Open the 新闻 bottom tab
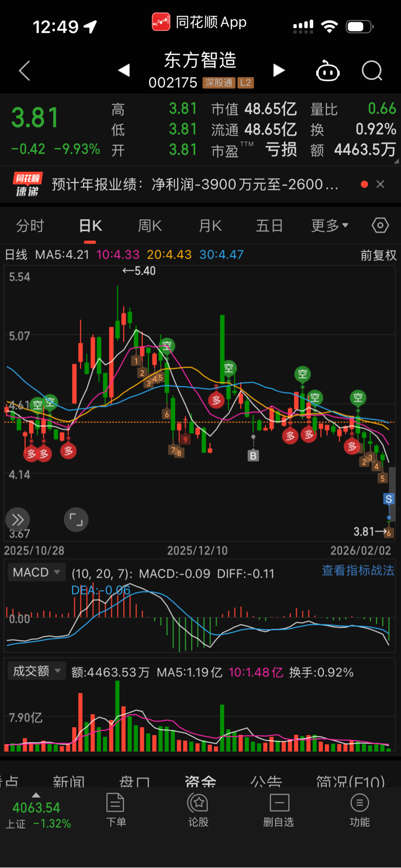Image resolution: width=401 pixels, height=868 pixels. point(69,781)
